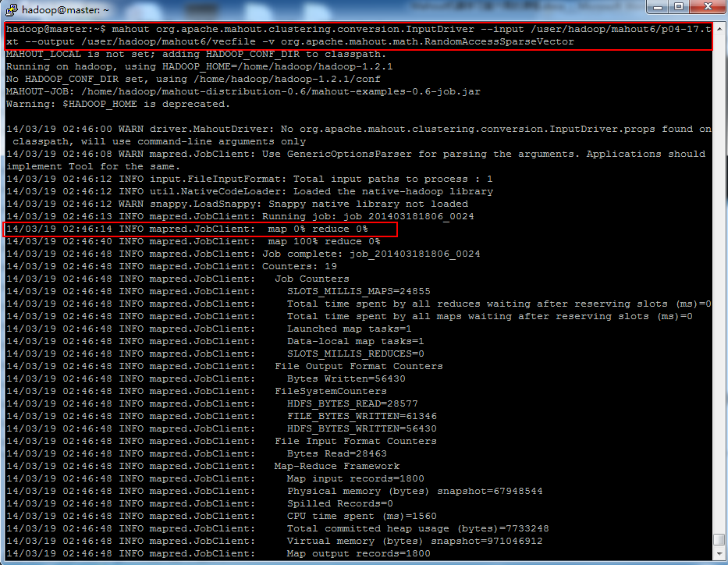The image size is (728, 565).
Task: Click the 'No HADOOP_CONF_DIR set' line
Action: 194,80
